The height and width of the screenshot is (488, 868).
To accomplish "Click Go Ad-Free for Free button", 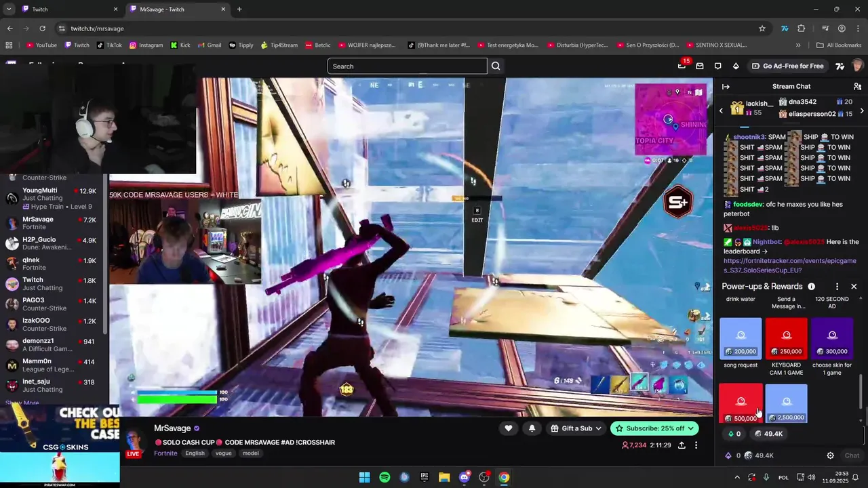I will point(787,66).
